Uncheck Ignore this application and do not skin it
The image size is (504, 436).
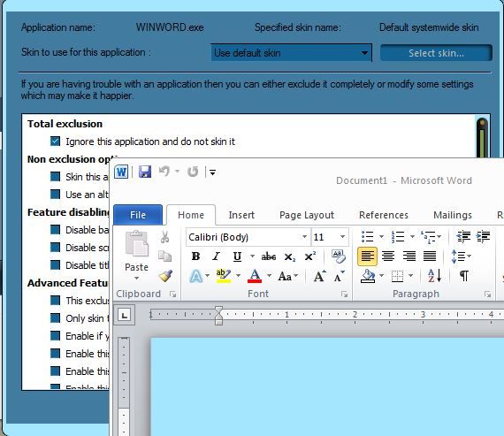pyautogui.click(x=56, y=142)
